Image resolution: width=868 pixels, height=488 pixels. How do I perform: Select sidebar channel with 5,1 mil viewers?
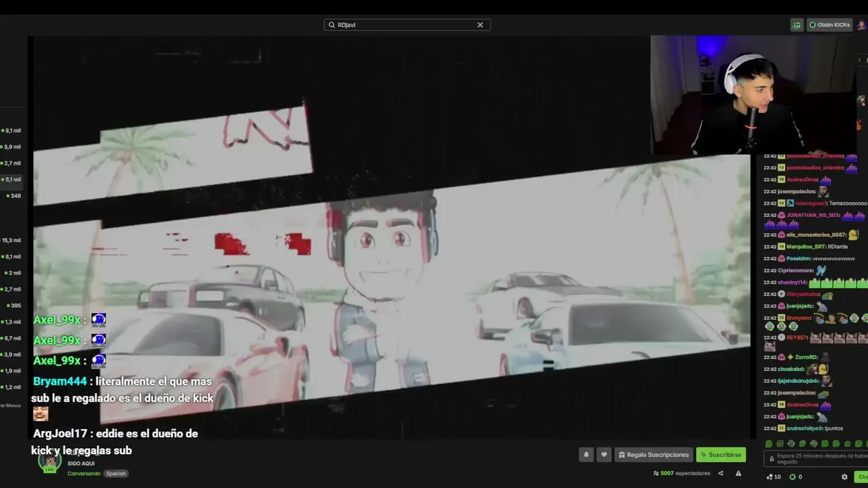click(x=12, y=180)
